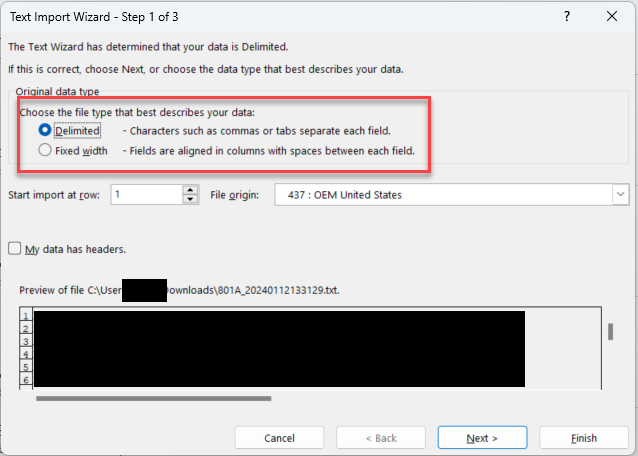Click the Cancel button

click(x=279, y=438)
